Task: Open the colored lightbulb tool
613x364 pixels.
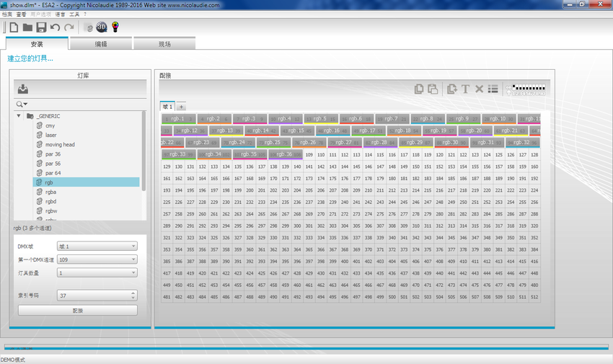Action: (x=115, y=27)
